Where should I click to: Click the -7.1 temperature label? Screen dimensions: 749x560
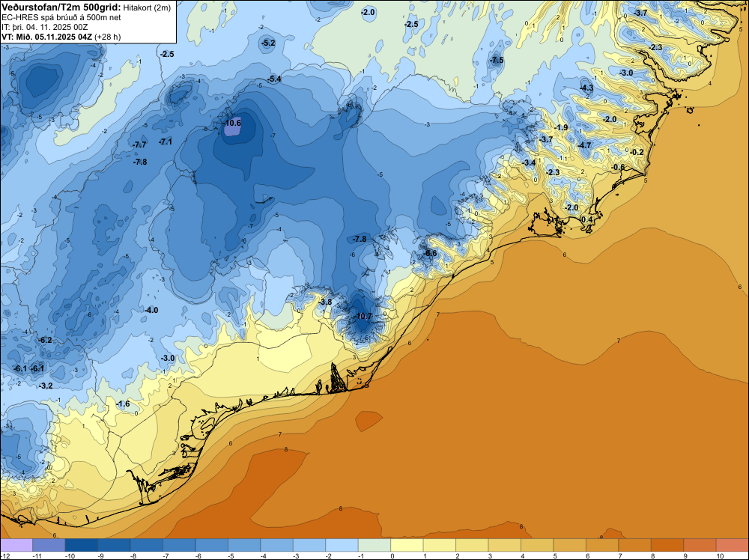(166, 141)
